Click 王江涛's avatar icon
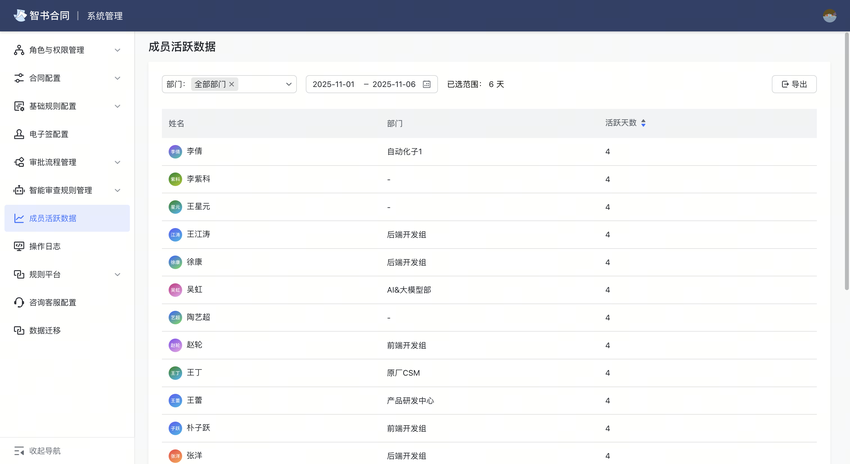 (x=175, y=235)
